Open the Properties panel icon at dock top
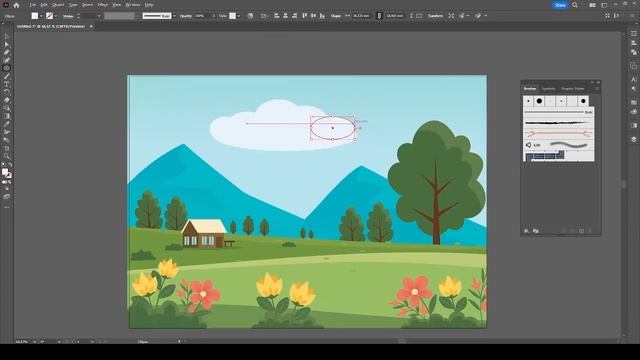 (x=633, y=33)
